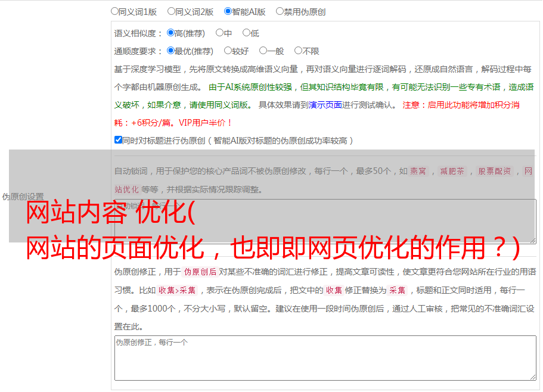Set 通顺度要求 to 较好
543x392 pixels.
(228, 51)
